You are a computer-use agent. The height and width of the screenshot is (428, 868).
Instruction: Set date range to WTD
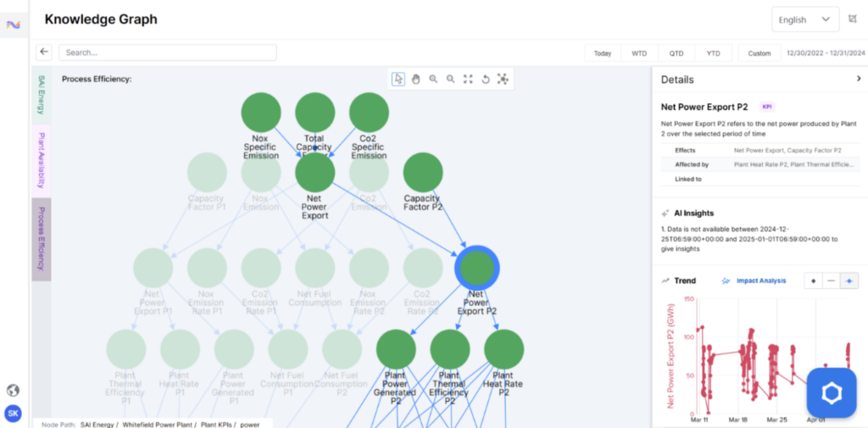coord(639,53)
